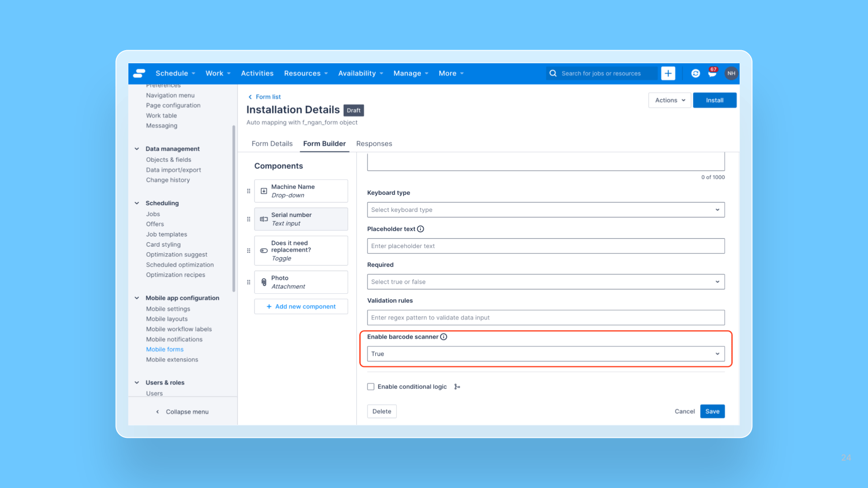The height and width of the screenshot is (488, 868).
Task: Select the Photo Attachment component
Action: pos(301,282)
